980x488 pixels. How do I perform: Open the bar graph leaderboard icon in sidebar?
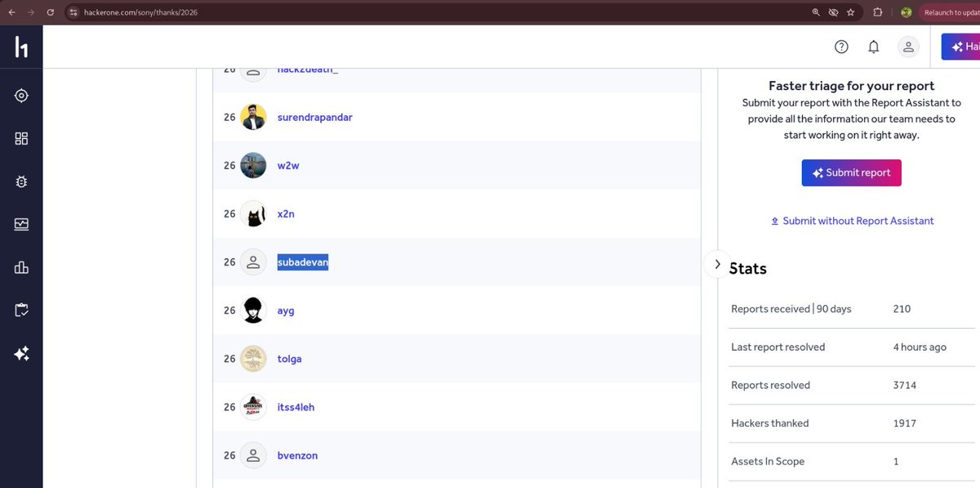pyautogui.click(x=21, y=267)
